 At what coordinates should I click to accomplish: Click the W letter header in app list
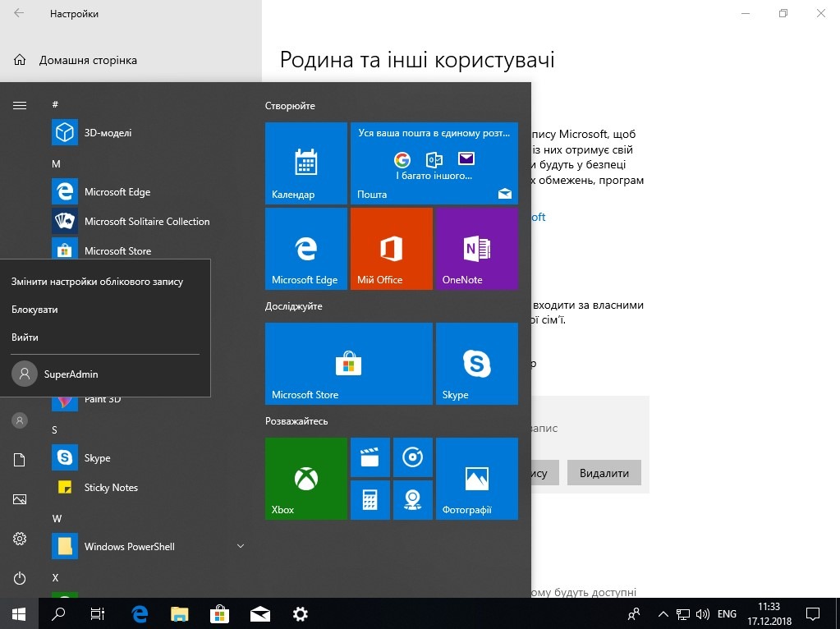[x=57, y=518]
